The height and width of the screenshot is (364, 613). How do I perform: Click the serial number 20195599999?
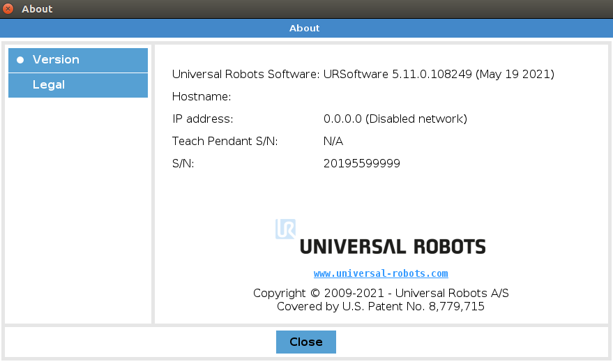(362, 163)
